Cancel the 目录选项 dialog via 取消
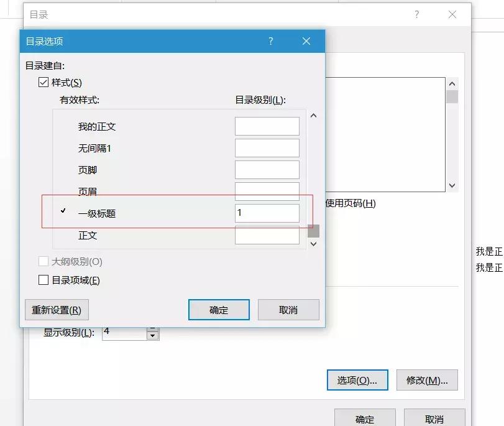The image size is (504, 426). click(x=288, y=309)
